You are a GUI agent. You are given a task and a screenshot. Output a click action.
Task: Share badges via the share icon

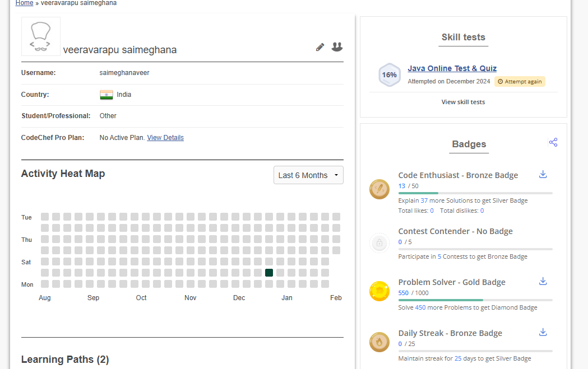553,142
